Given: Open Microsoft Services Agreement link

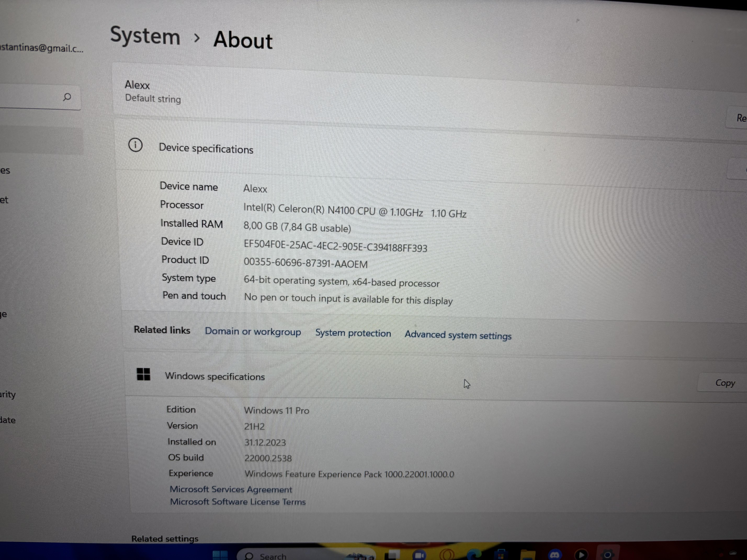Looking at the screenshot, I should (231, 489).
